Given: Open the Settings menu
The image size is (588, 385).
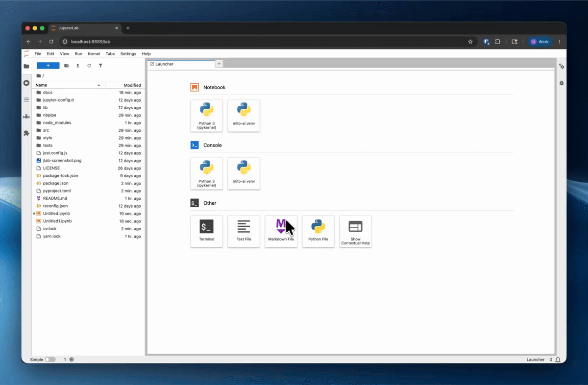Looking at the screenshot, I should (x=128, y=54).
